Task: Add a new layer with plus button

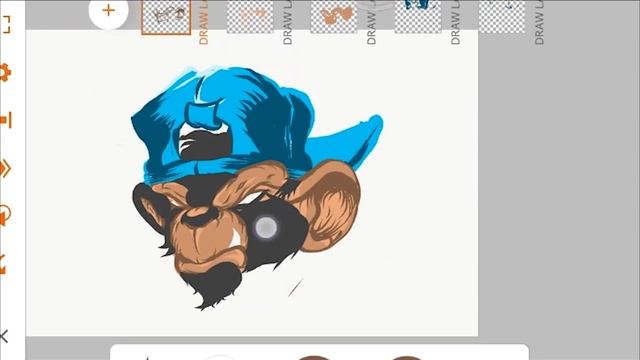Action: [x=109, y=11]
